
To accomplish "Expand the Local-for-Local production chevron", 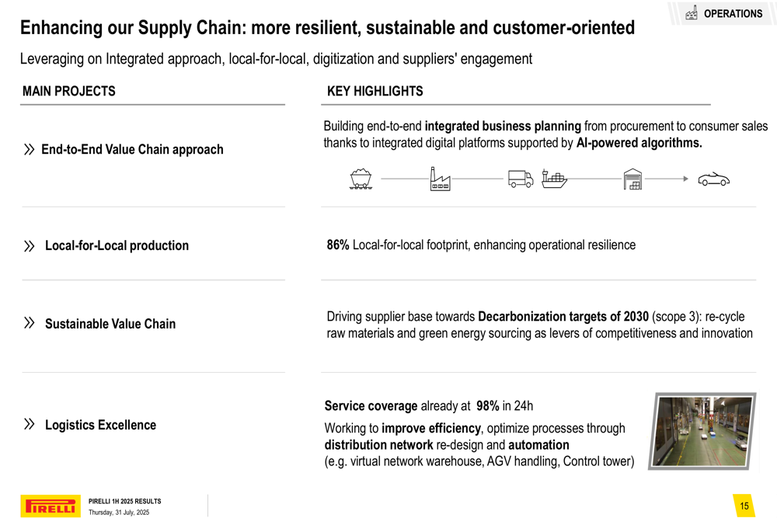I will [x=30, y=245].
